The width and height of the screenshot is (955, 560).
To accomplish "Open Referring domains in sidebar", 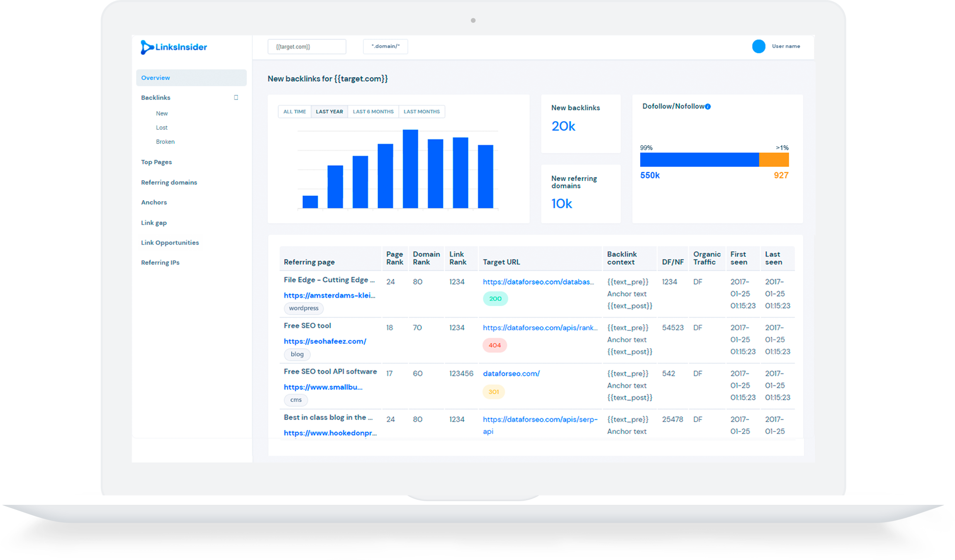I will [x=169, y=183].
